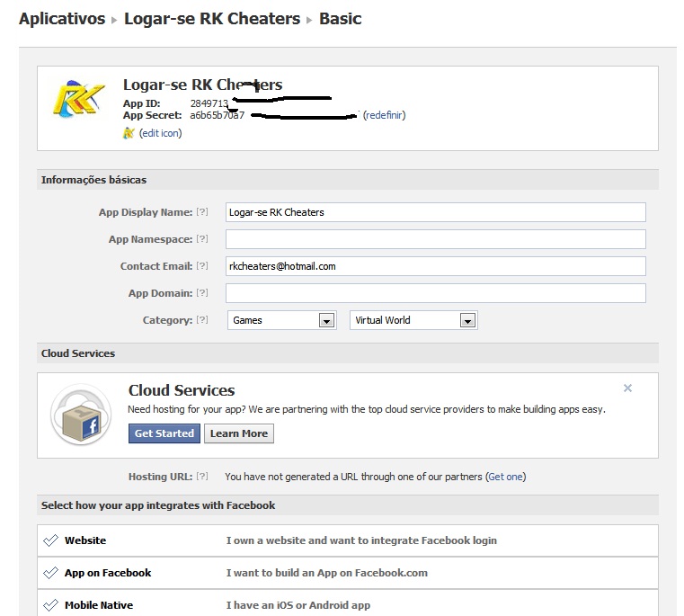684x616 pixels.
Task: Click the Cloud Services box heading
Action: [x=182, y=390]
